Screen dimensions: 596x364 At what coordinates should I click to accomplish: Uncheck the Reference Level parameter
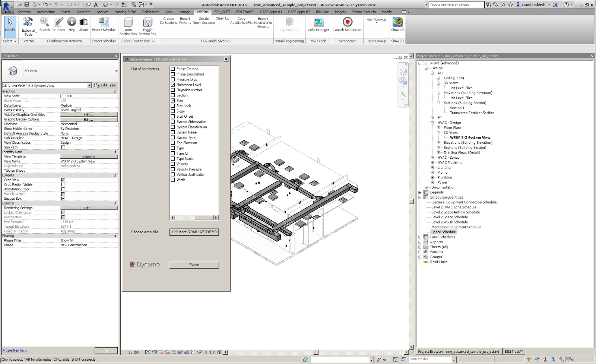point(172,85)
